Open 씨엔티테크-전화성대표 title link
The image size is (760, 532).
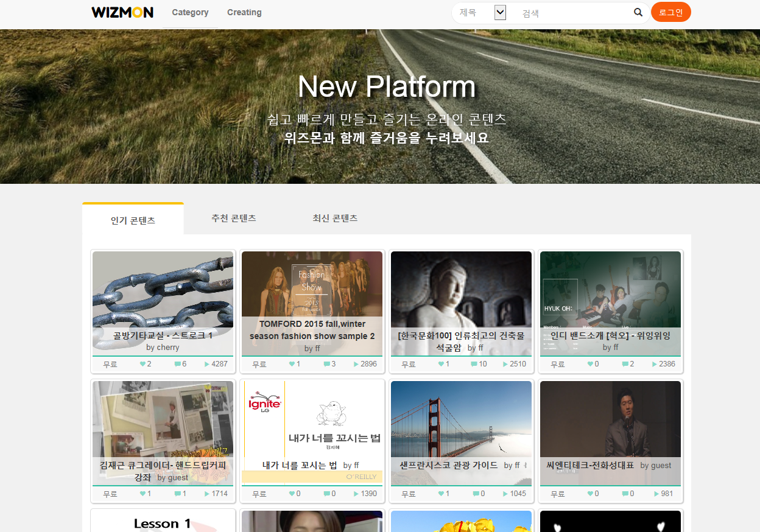point(591,465)
